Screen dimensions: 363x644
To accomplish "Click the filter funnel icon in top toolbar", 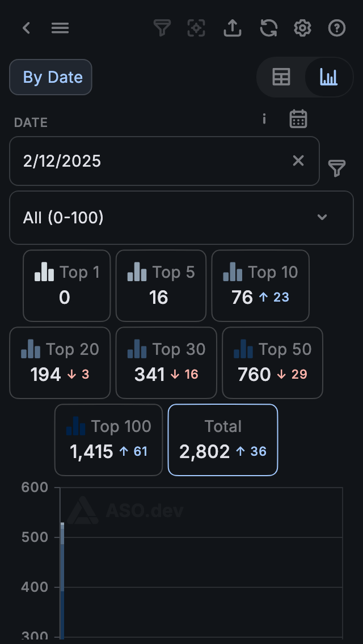I will click(162, 28).
